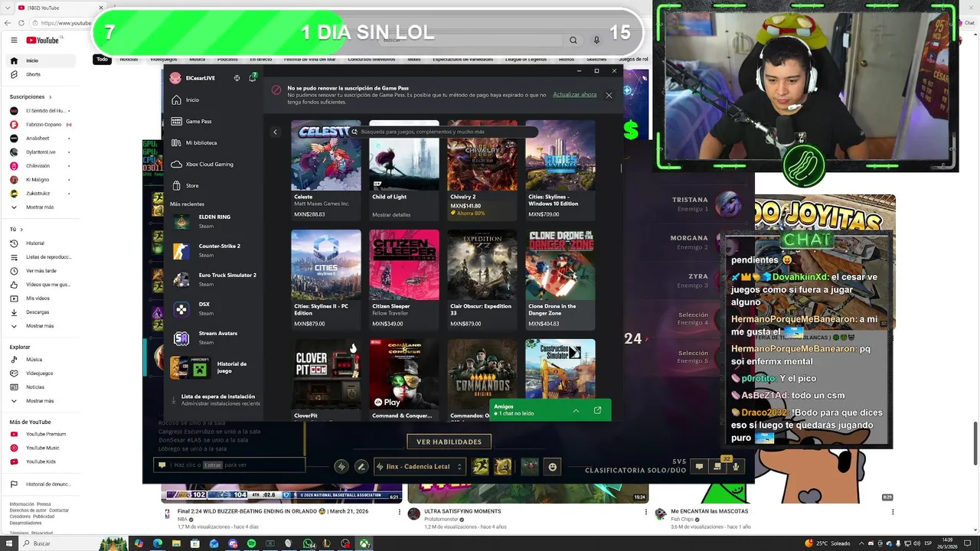
Task: Click the printer-like icon beside the Xbox notifications bell
Action: click(237, 78)
